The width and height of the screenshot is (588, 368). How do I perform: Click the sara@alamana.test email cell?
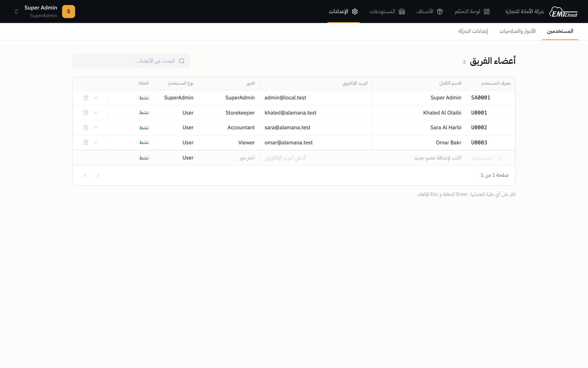point(316,128)
